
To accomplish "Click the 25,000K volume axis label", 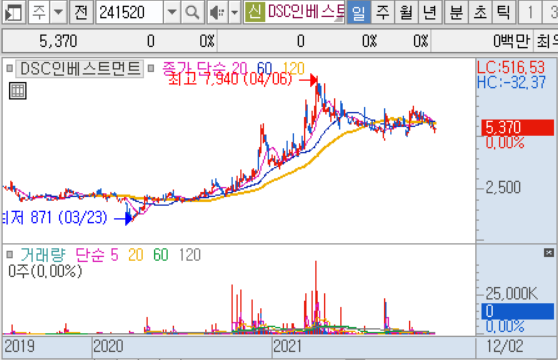I will tap(511, 294).
